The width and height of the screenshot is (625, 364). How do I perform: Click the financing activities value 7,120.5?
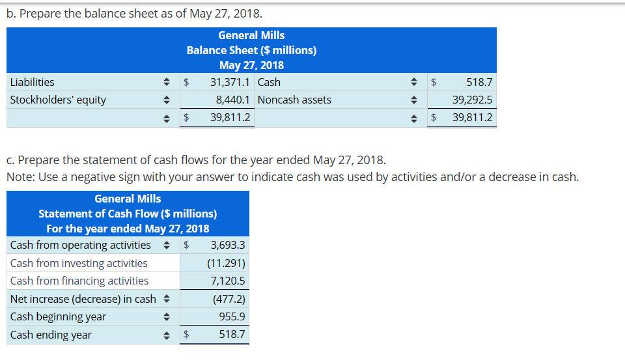pyautogui.click(x=214, y=281)
